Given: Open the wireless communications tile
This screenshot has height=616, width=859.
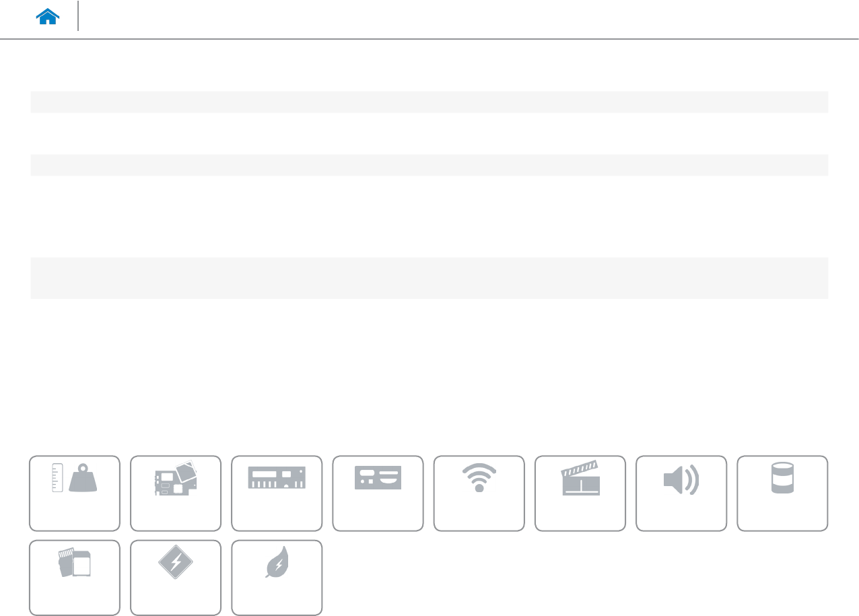Looking at the screenshot, I should click(x=479, y=493).
